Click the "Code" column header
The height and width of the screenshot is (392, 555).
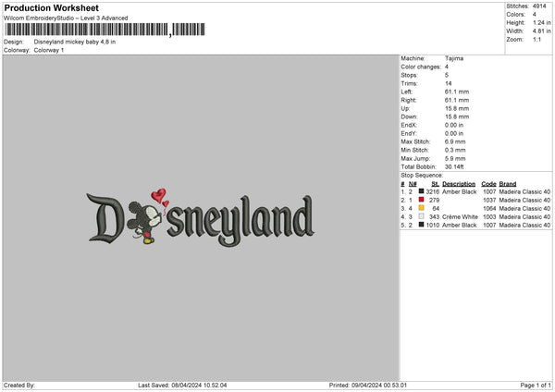click(x=488, y=184)
